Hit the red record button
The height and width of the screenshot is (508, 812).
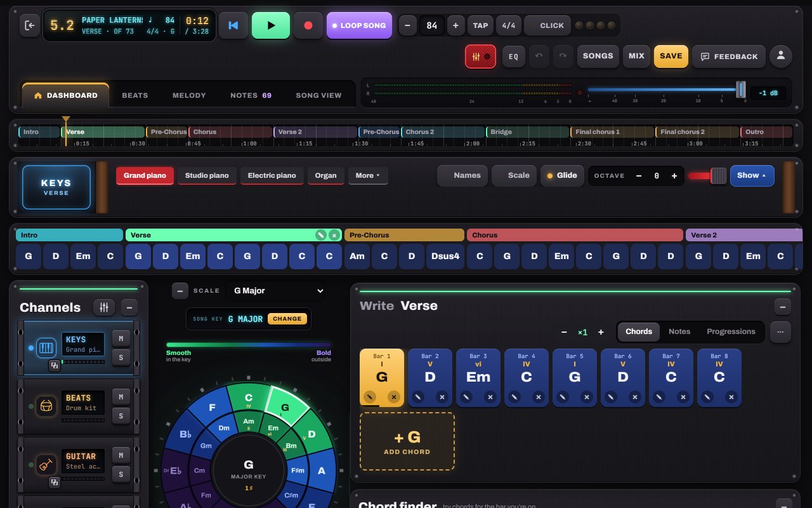pyautogui.click(x=308, y=25)
